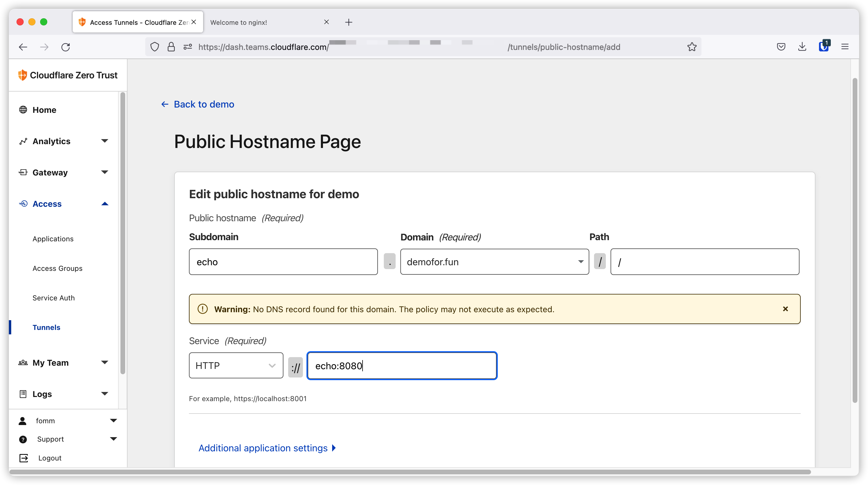Open the Save to Pocket icon
The image size is (868, 485).
(781, 47)
